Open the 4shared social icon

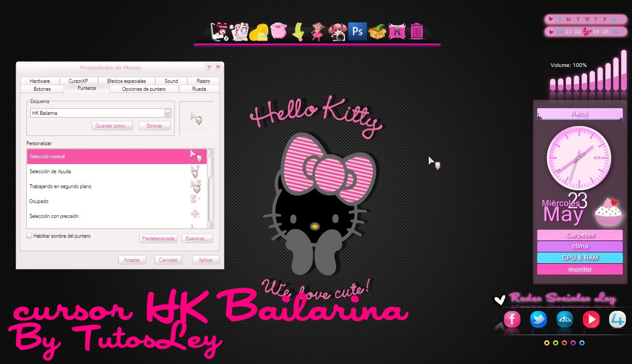(x=617, y=319)
